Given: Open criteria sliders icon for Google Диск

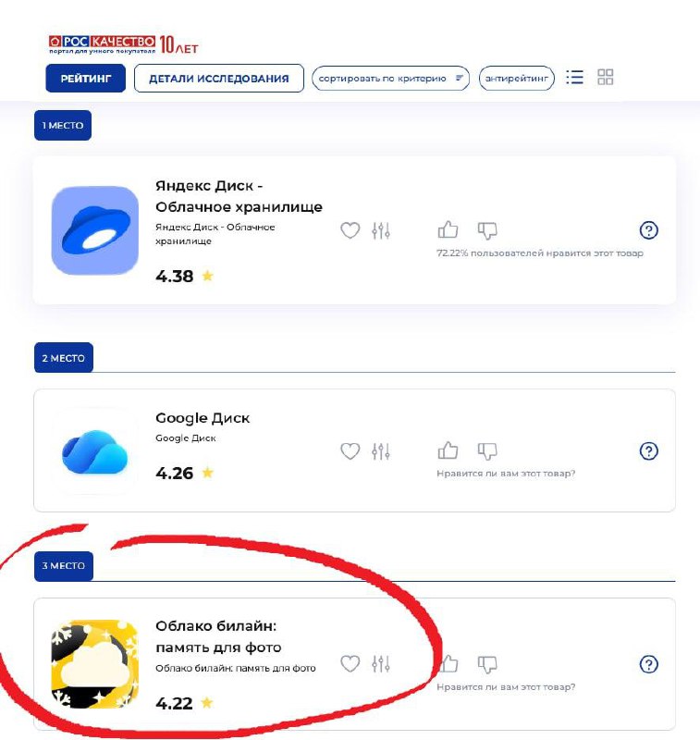Looking at the screenshot, I should (381, 451).
